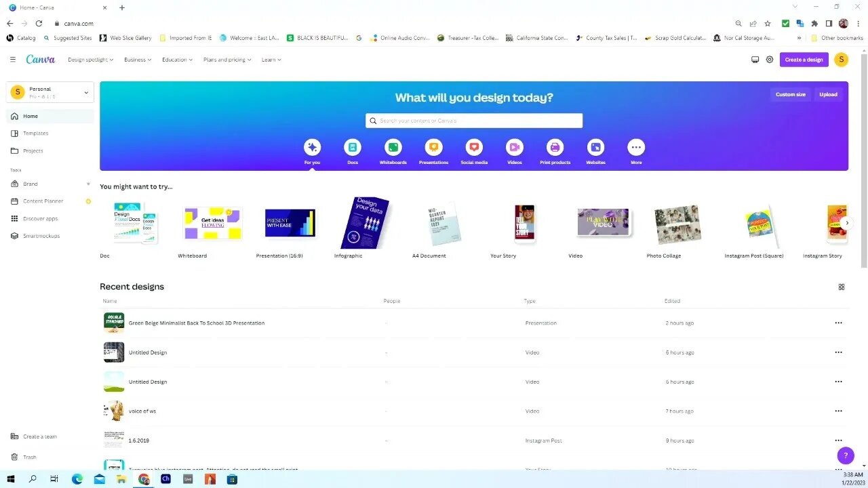Bookmark this page with star icon

coord(768,23)
